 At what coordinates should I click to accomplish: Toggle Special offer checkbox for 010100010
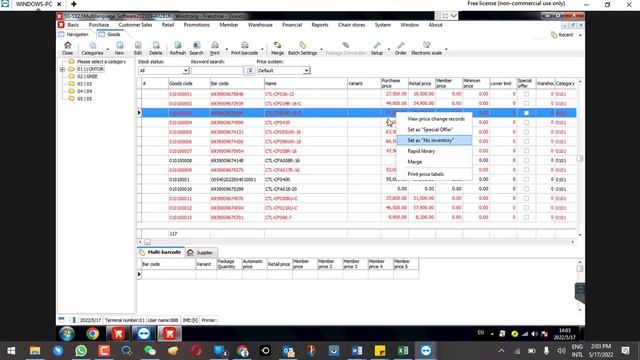(x=526, y=189)
